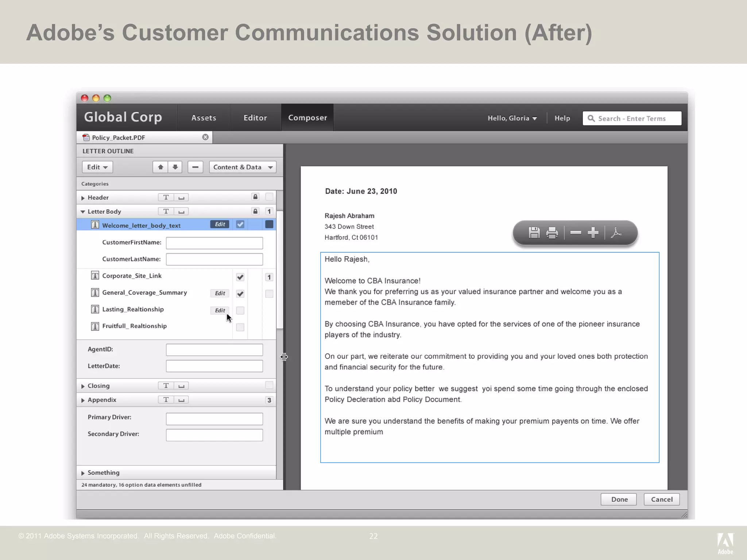Image resolution: width=747 pixels, height=560 pixels.
Task: Click the Search - Enter Terms field
Action: 632,118
